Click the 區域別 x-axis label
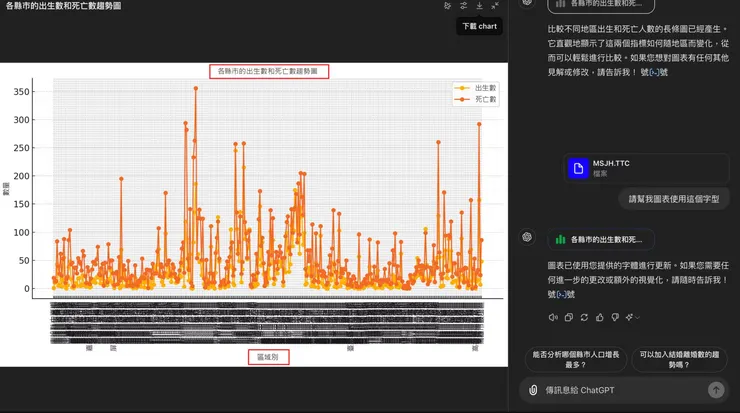 coord(268,357)
